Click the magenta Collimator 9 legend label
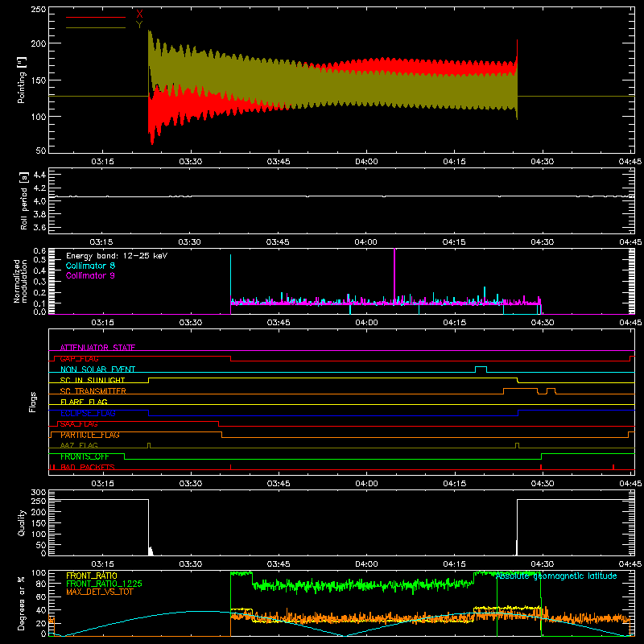 coord(90,275)
